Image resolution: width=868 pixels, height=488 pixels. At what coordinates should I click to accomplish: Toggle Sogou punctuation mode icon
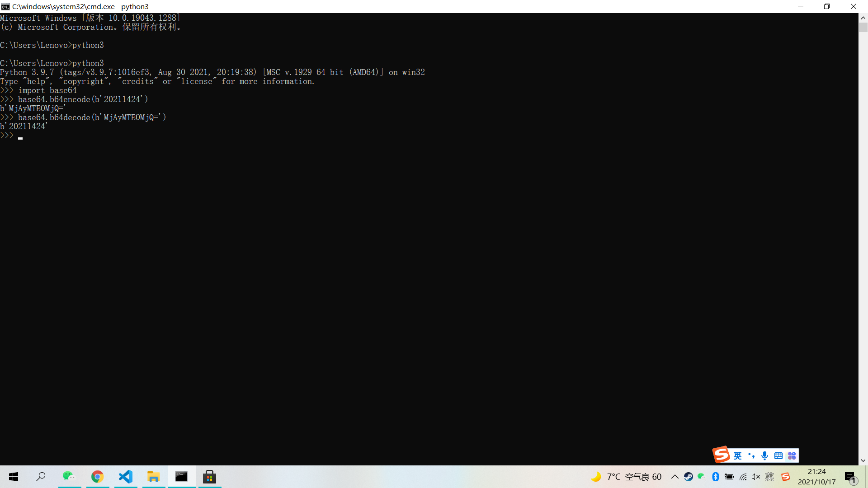[751, 455]
